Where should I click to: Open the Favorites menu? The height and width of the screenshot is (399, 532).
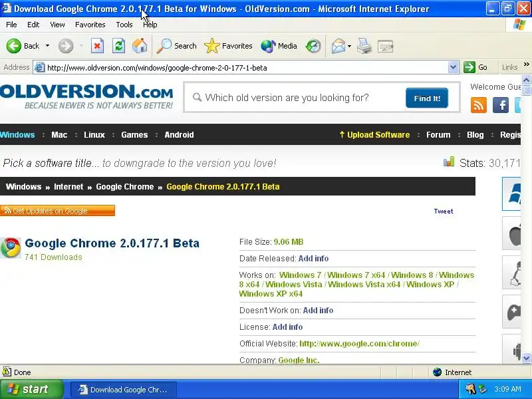coord(90,25)
